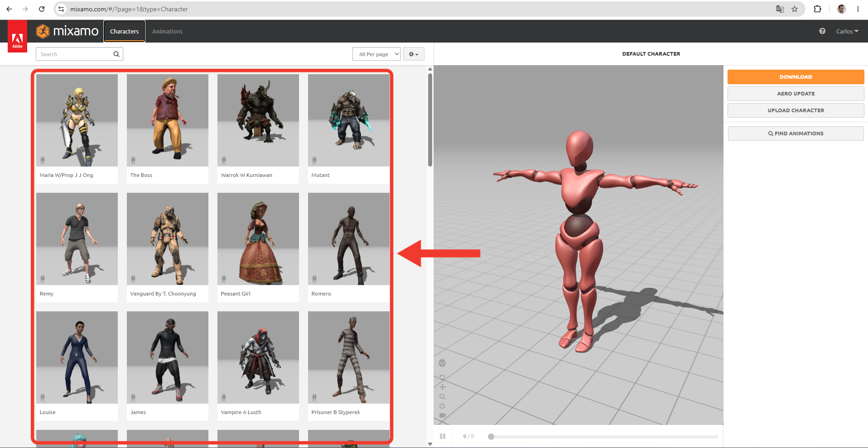Select the Peasant Girl character

coord(258,248)
